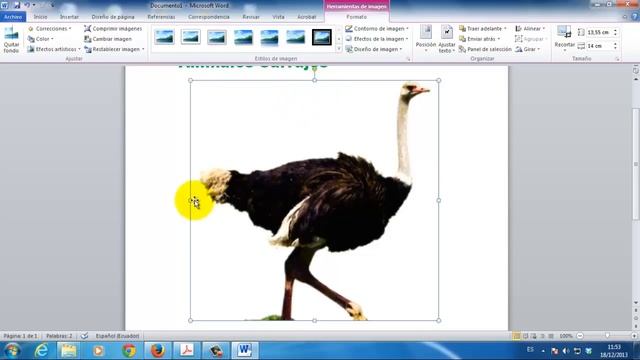Click the 100% zoom level
The image size is (640, 360).
(566, 336)
